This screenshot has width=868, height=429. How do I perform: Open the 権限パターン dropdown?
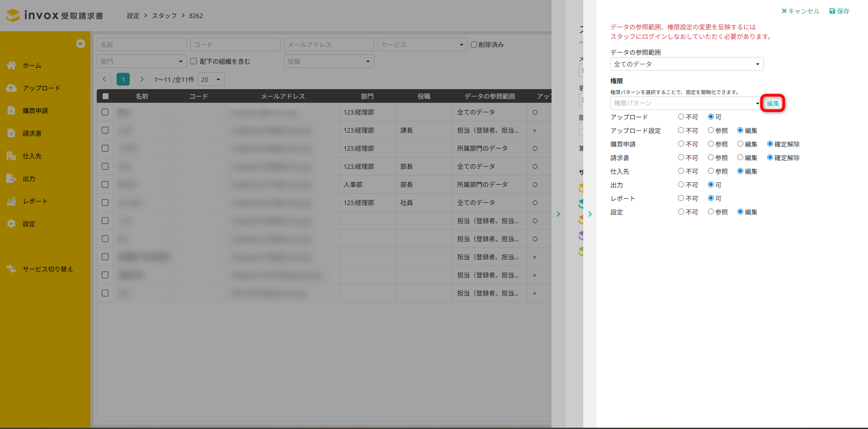tap(685, 103)
